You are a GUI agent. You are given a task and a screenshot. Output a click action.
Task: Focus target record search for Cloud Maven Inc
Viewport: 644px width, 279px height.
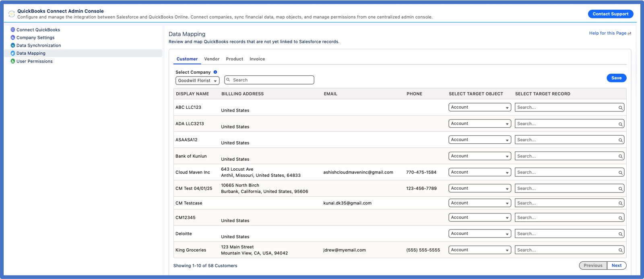[x=570, y=172]
